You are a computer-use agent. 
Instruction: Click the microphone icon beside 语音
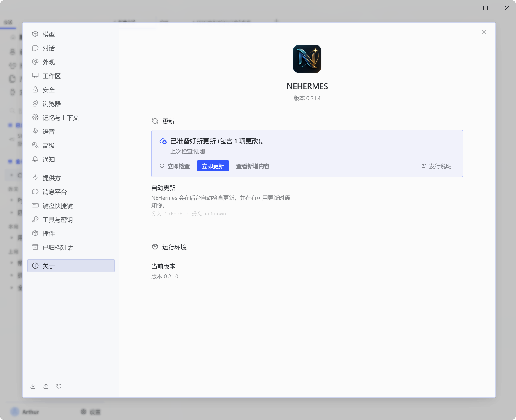(x=35, y=131)
